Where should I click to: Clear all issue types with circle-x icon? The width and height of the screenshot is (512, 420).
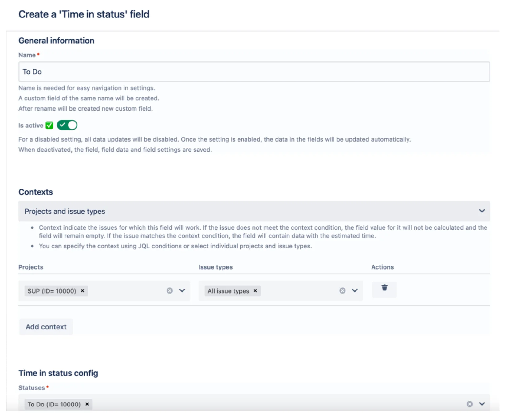click(x=342, y=290)
